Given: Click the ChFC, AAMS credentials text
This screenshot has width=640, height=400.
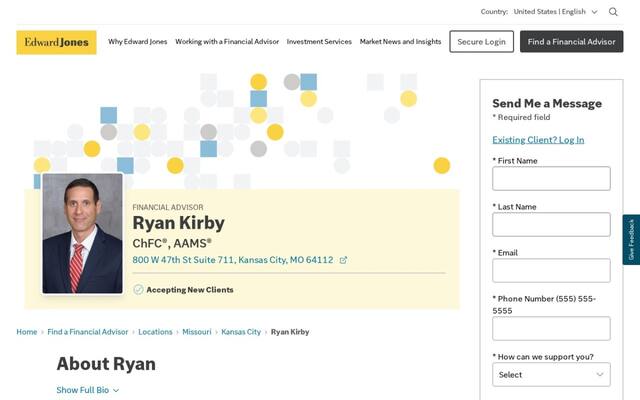Looking at the screenshot, I should point(172,244).
